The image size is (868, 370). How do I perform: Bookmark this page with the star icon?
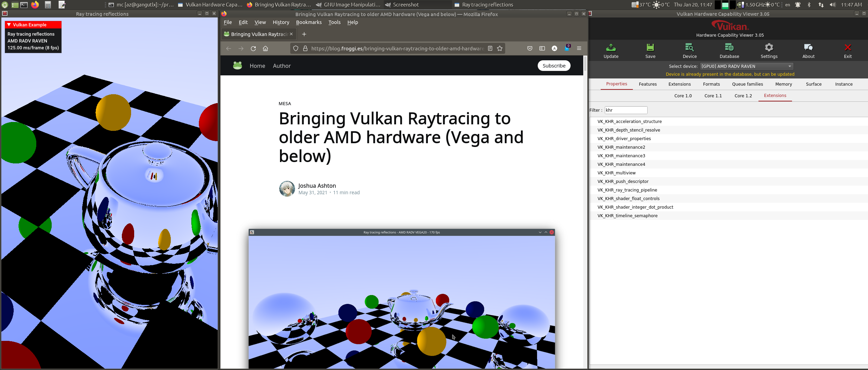(x=500, y=48)
